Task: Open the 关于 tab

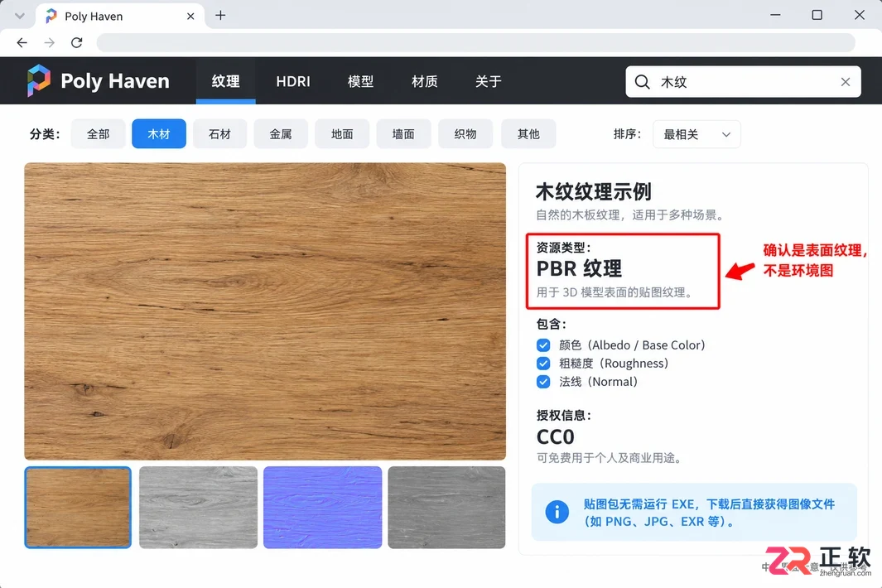Action: [489, 81]
